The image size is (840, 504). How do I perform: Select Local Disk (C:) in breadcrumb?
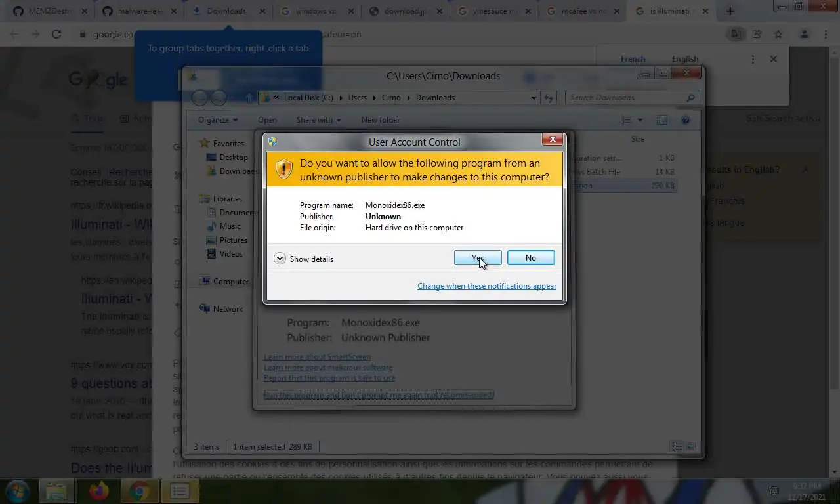point(308,98)
